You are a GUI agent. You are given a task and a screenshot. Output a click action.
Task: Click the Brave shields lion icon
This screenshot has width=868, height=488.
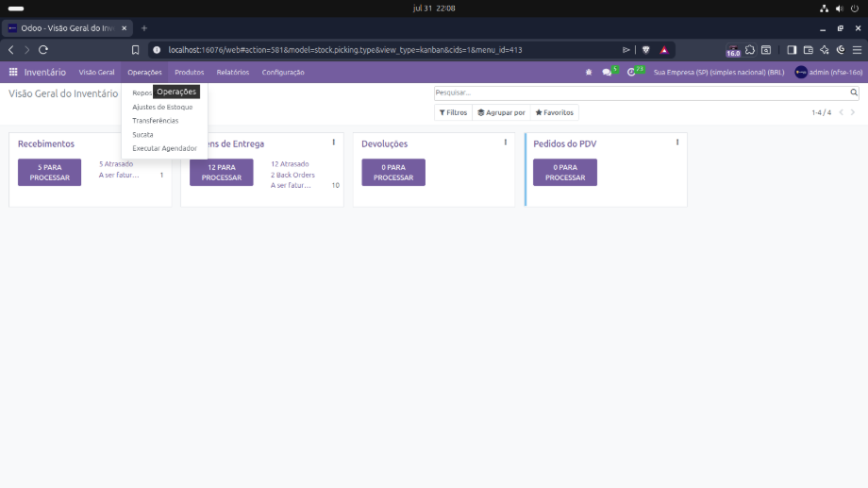coord(645,50)
